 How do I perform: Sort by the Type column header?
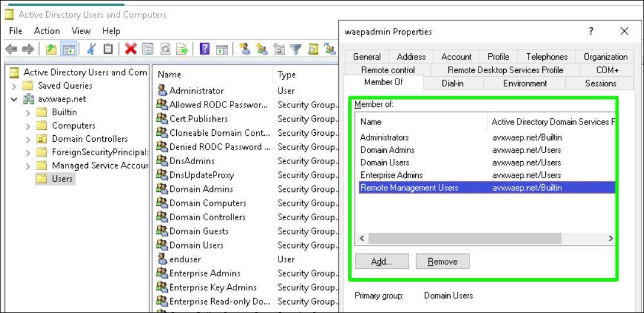(x=305, y=74)
